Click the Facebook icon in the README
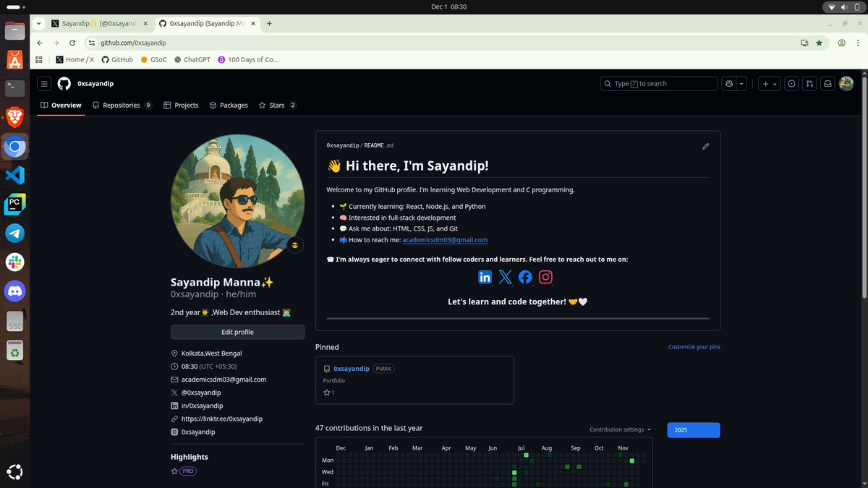 525,276
